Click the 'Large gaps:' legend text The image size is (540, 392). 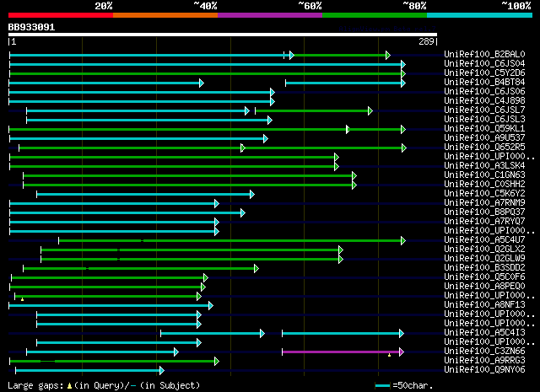[x=35, y=386]
